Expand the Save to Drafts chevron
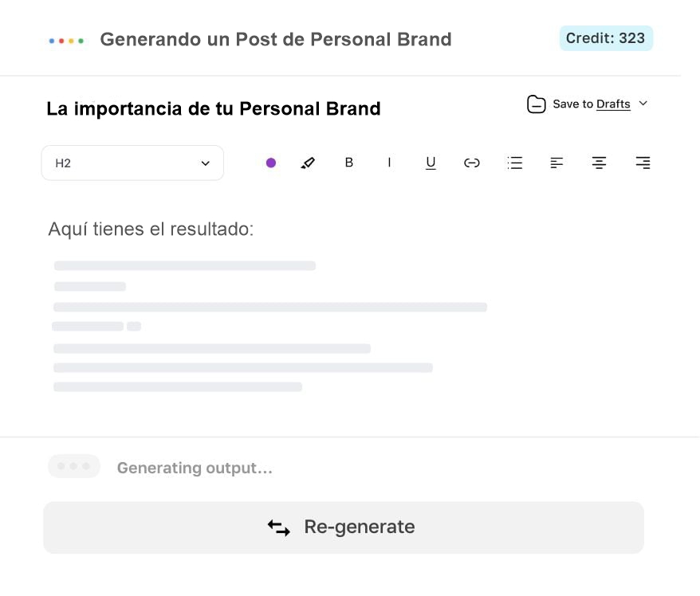The height and width of the screenshot is (596, 700). click(643, 104)
